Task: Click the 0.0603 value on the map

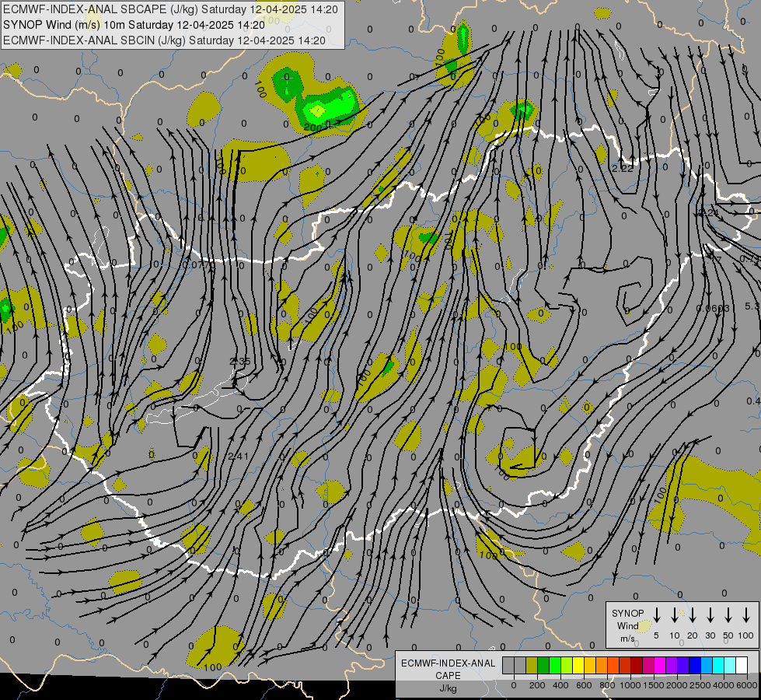Action: pos(713,309)
